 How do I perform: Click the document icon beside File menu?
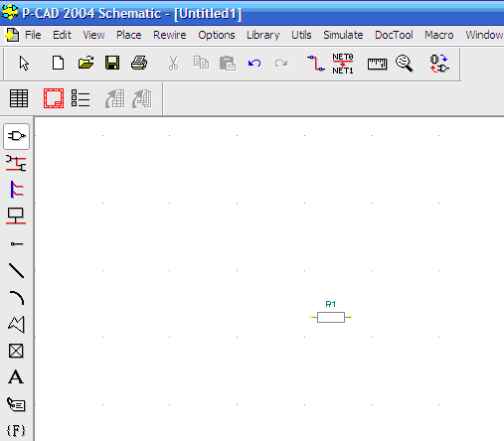(12, 35)
